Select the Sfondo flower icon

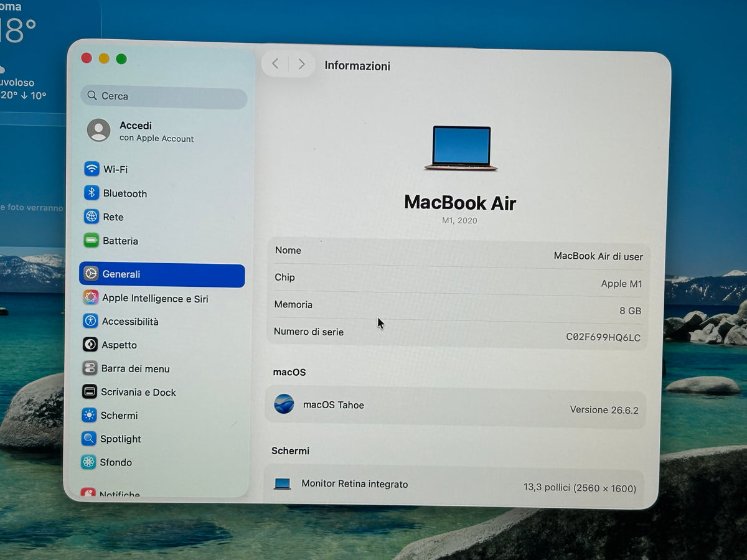[x=88, y=462]
